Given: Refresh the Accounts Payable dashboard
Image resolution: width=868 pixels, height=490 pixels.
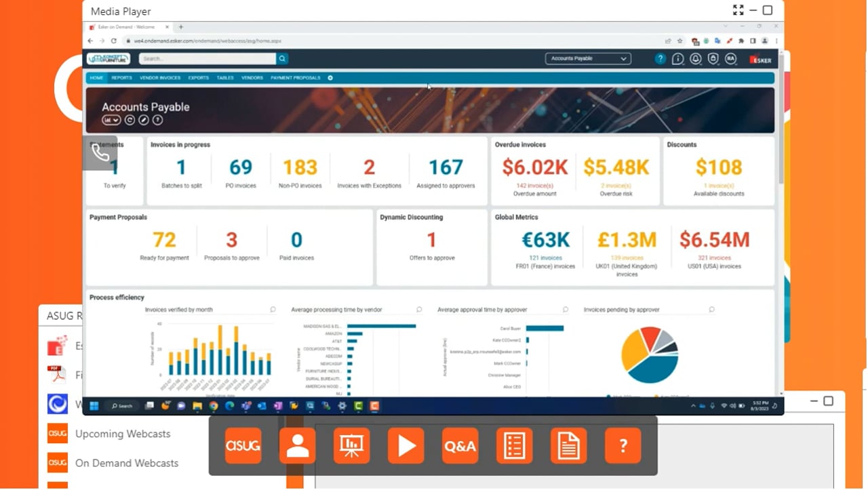Looking at the screenshot, I should coord(130,120).
